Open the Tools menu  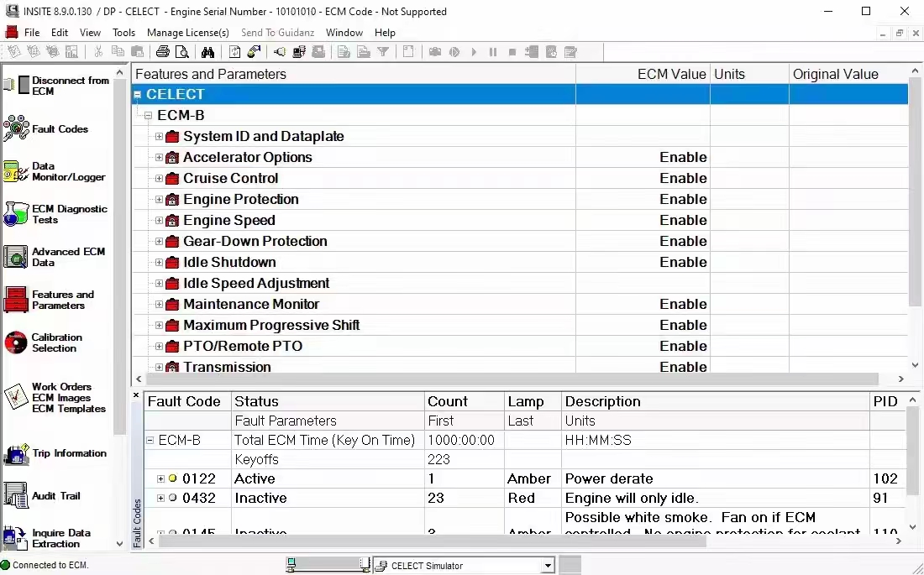123,33
